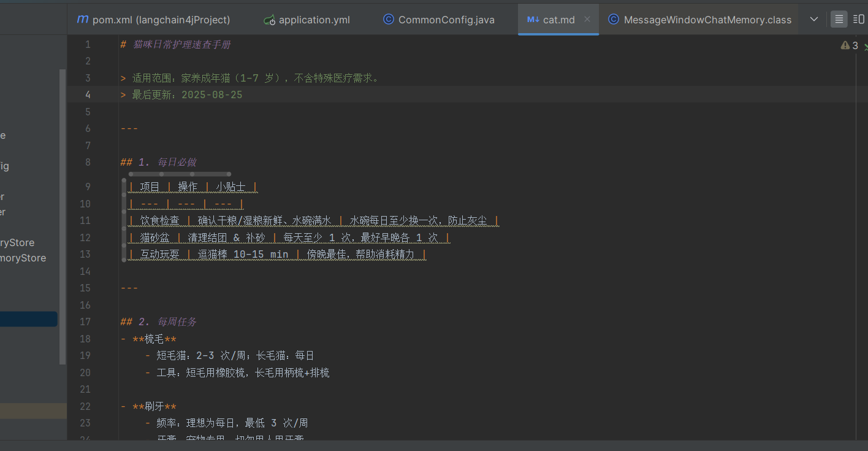Screen dimensions: 868x451
Task: Click table cell '水碗每日至少换一次，防止灰尘'
Action: (419, 220)
